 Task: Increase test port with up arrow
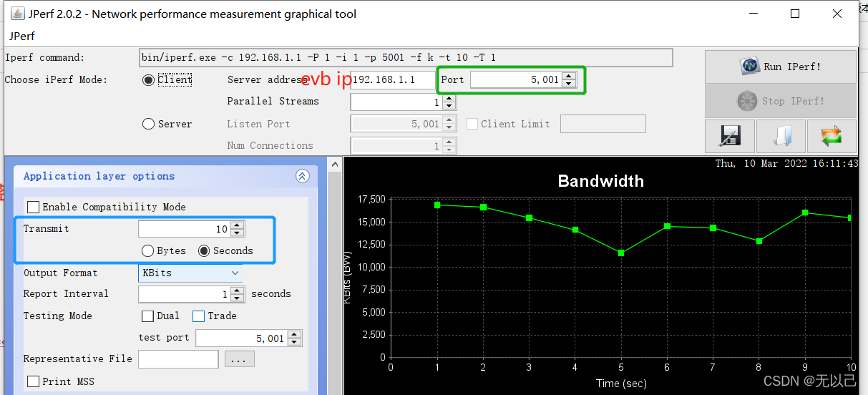pyautogui.click(x=294, y=333)
